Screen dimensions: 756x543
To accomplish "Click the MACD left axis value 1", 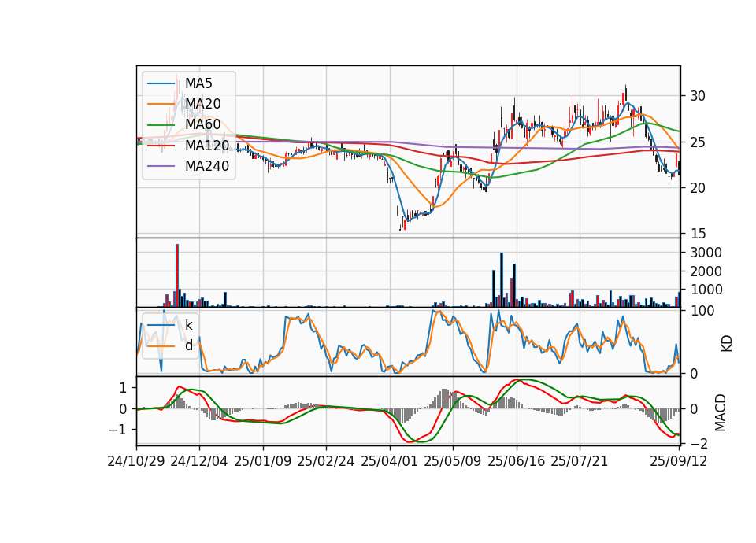I will tap(123, 388).
